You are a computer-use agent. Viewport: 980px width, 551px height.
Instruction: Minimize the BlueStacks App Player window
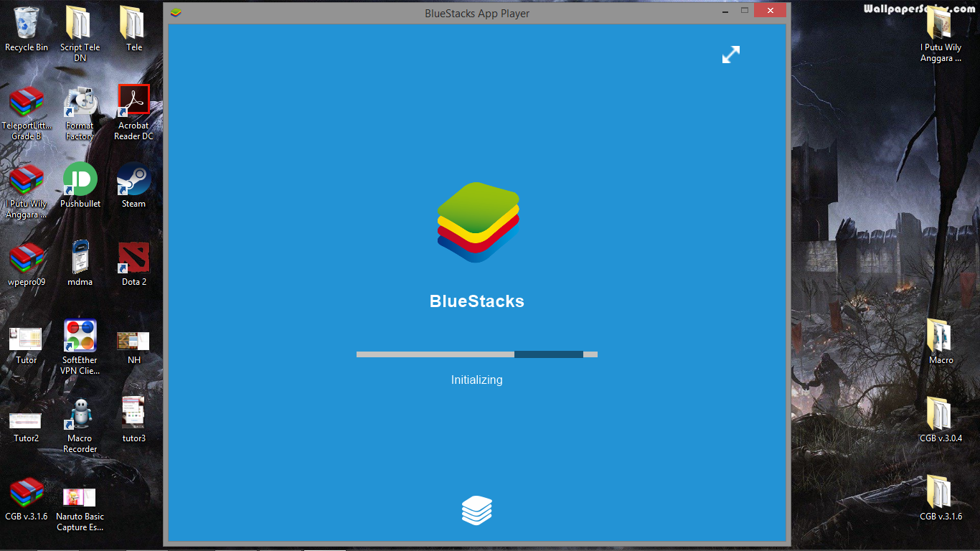(x=726, y=11)
